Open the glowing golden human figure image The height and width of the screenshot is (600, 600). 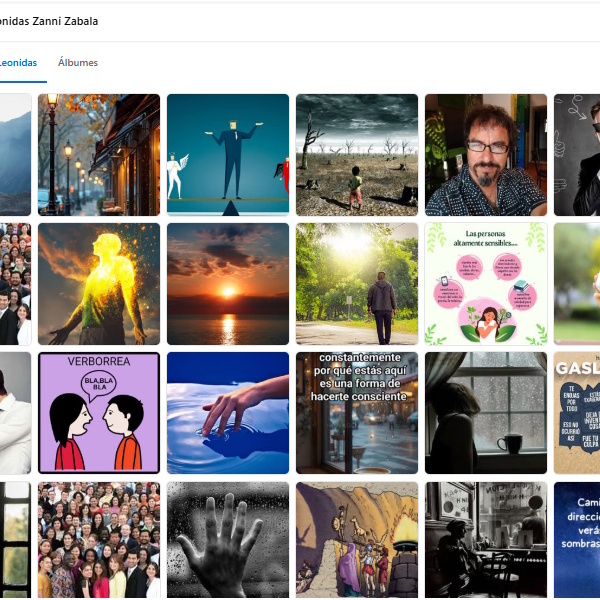[x=99, y=284]
